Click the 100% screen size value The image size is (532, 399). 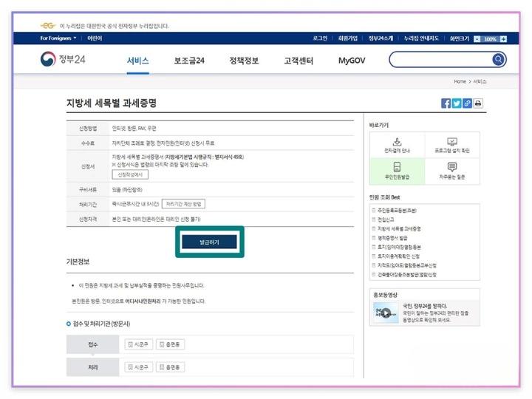pyautogui.click(x=490, y=39)
